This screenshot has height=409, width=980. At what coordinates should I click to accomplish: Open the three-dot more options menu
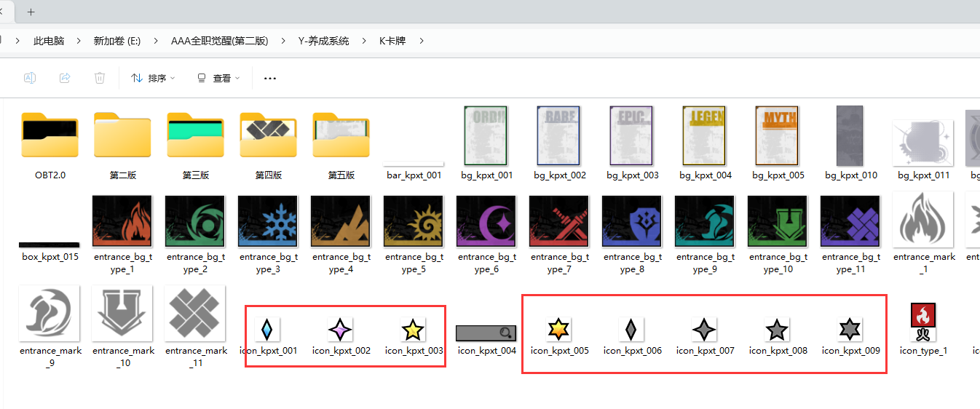(270, 78)
